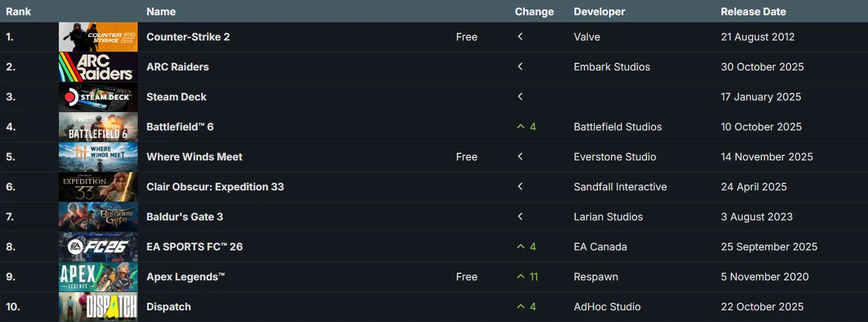
Task: Open the Battlefield 6 title link
Action: [x=180, y=127]
